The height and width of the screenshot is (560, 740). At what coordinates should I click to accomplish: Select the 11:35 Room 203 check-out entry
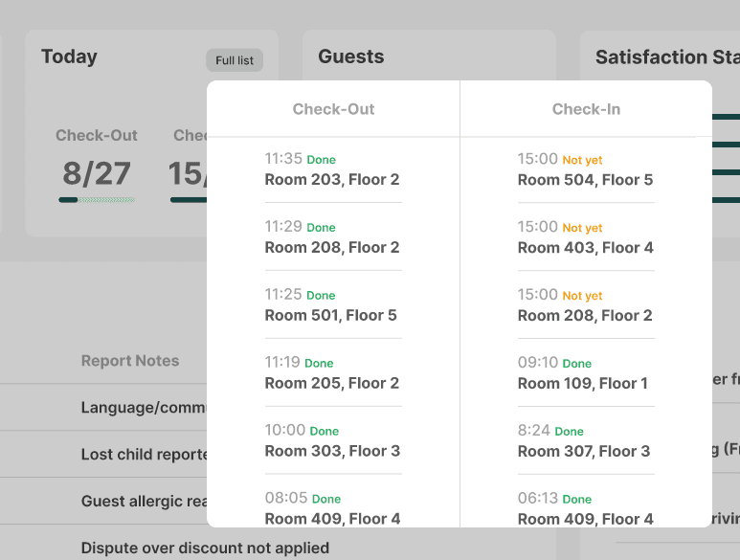click(x=332, y=169)
